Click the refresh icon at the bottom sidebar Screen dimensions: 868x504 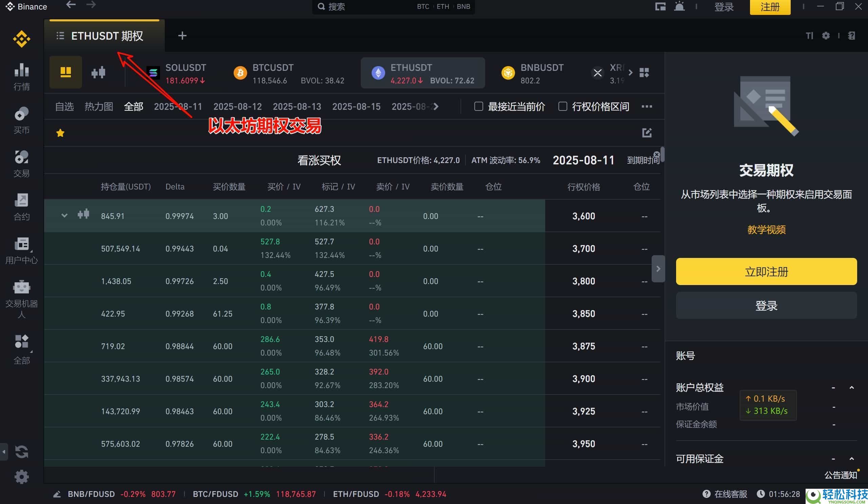(21, 452)
